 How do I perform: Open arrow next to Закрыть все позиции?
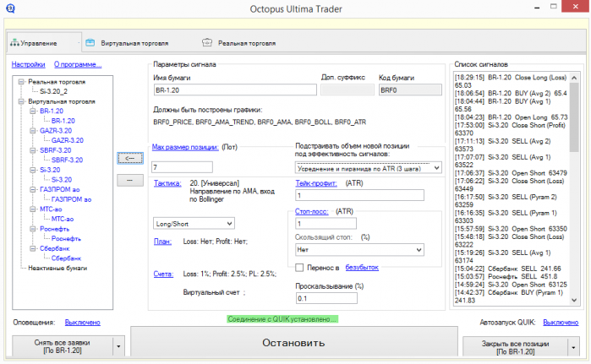[x=573, y=347]
